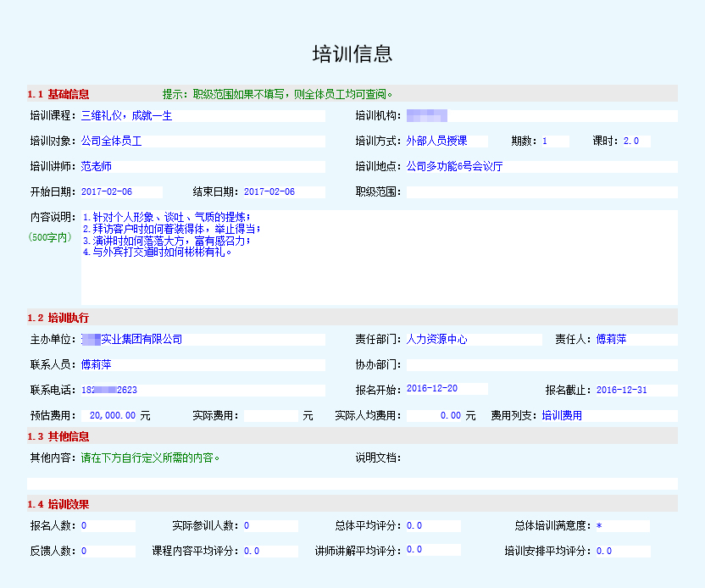Click the empty 职级范围 field

[541, 192]
